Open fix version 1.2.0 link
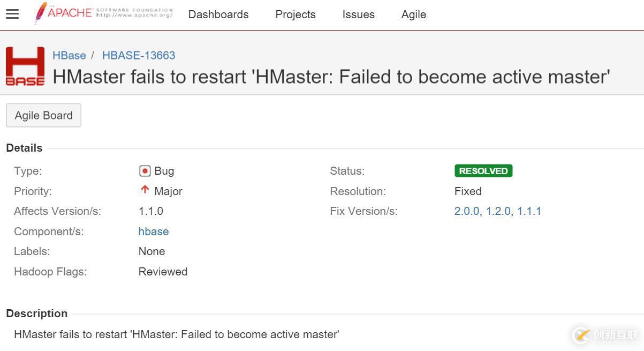The image size is (644, 351). click(498, 211)
